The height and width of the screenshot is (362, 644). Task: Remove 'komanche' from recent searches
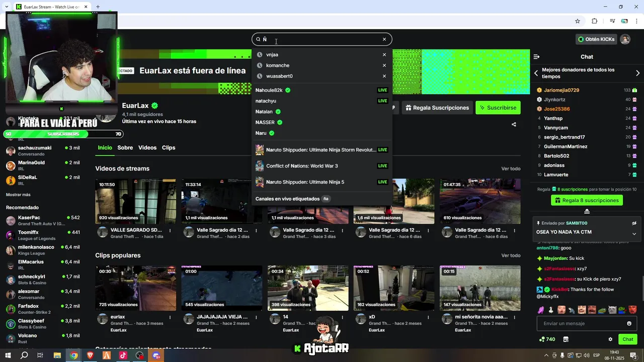point(384,65)
